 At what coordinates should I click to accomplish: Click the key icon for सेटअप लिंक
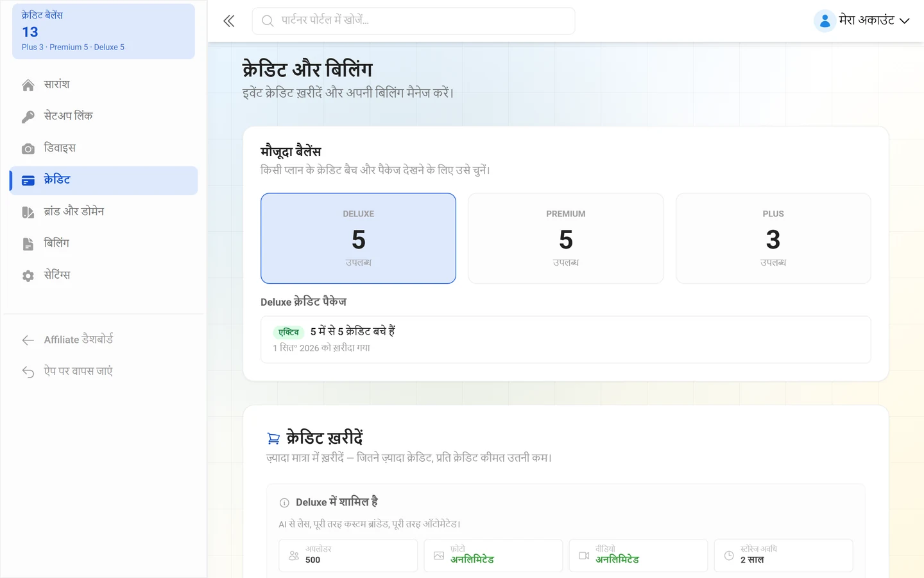28,117
